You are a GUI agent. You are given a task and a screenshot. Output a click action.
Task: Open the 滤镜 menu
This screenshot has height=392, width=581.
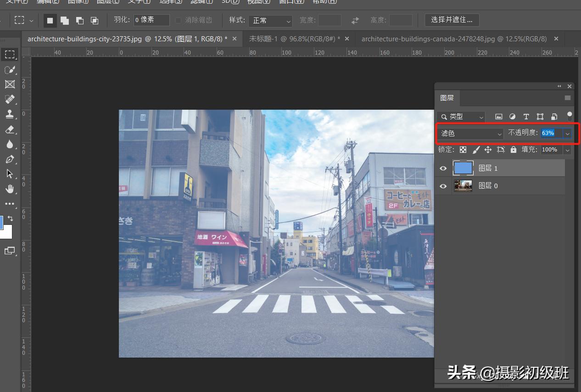[x=201, y=2]
